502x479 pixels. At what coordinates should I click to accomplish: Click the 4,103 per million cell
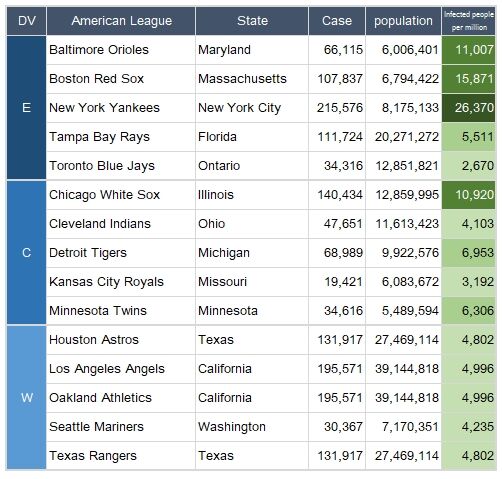[x=469, y=224]
